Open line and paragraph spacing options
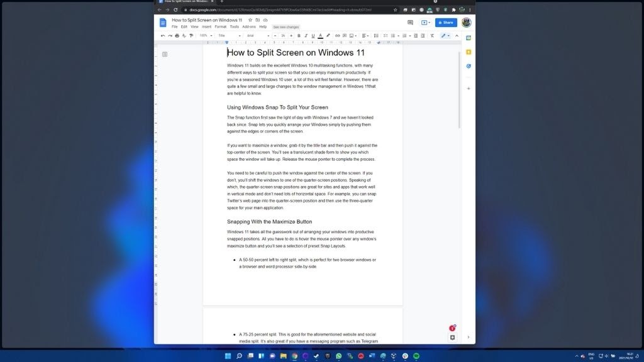 [x=376, y=36]
